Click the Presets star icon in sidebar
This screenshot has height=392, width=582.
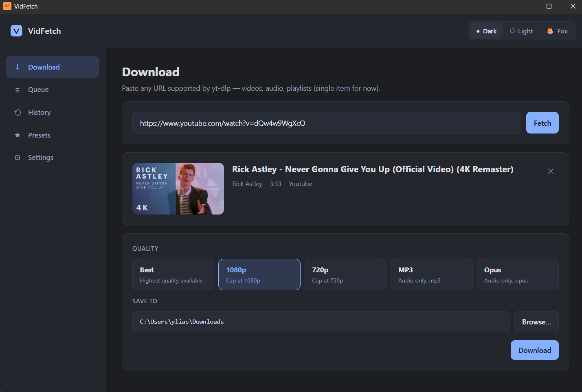pos(18,135)
